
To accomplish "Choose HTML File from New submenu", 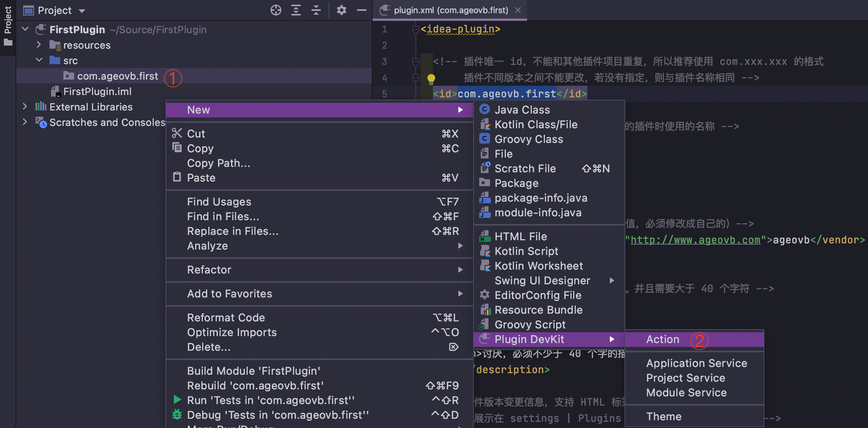I will [549, 236].
